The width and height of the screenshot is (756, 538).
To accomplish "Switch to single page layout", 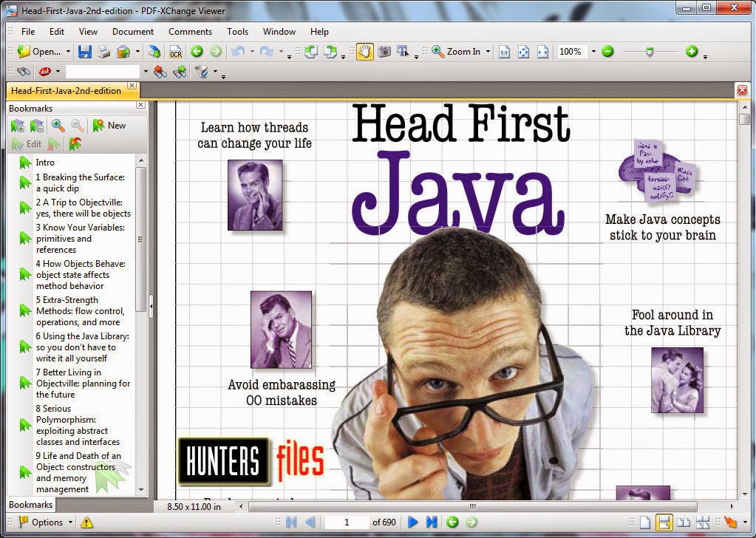I will coord(645,522).
